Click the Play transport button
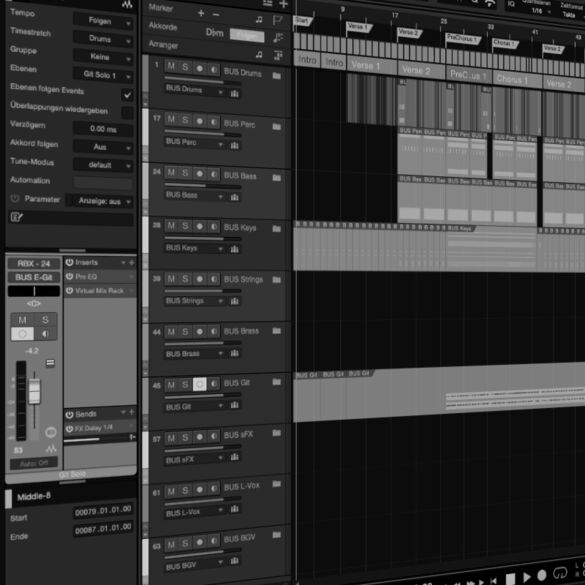This screenshot has height=585, width=585. click(x=527, y=577)
